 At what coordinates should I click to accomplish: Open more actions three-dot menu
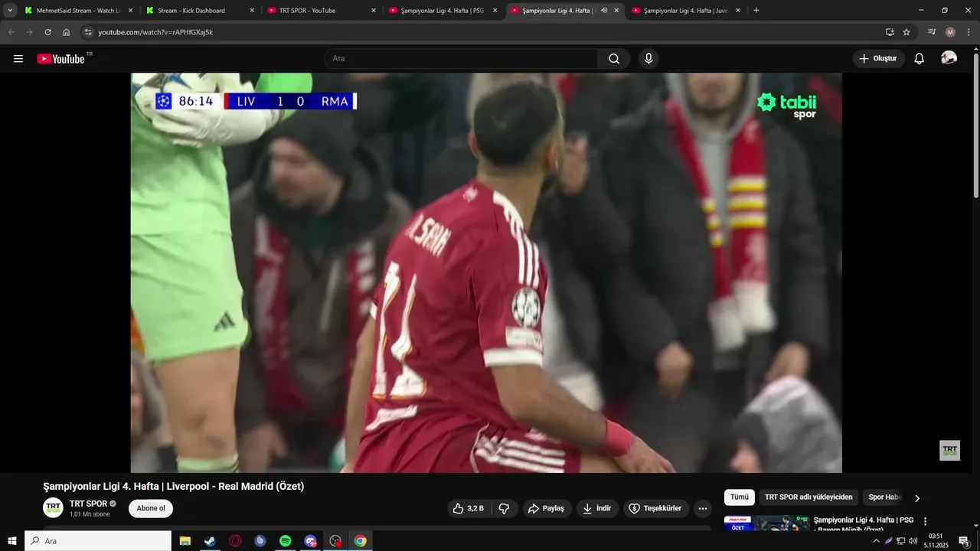[x=703, y=508]
